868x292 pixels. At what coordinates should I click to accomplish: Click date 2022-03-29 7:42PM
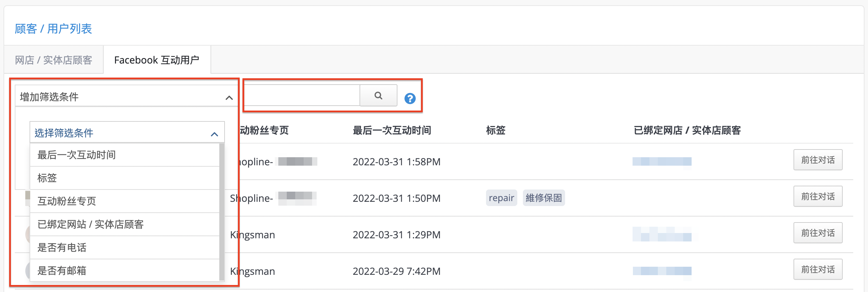pos(396,271)
